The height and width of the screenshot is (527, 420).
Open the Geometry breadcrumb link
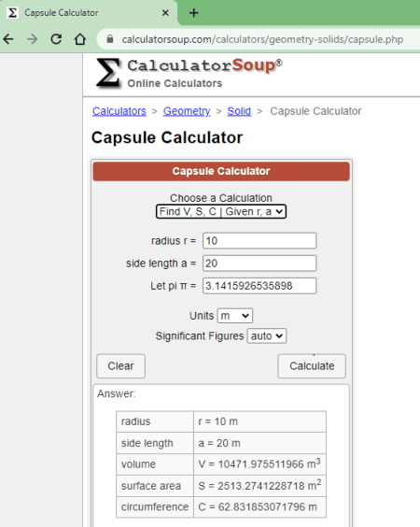tap(187, 111)
